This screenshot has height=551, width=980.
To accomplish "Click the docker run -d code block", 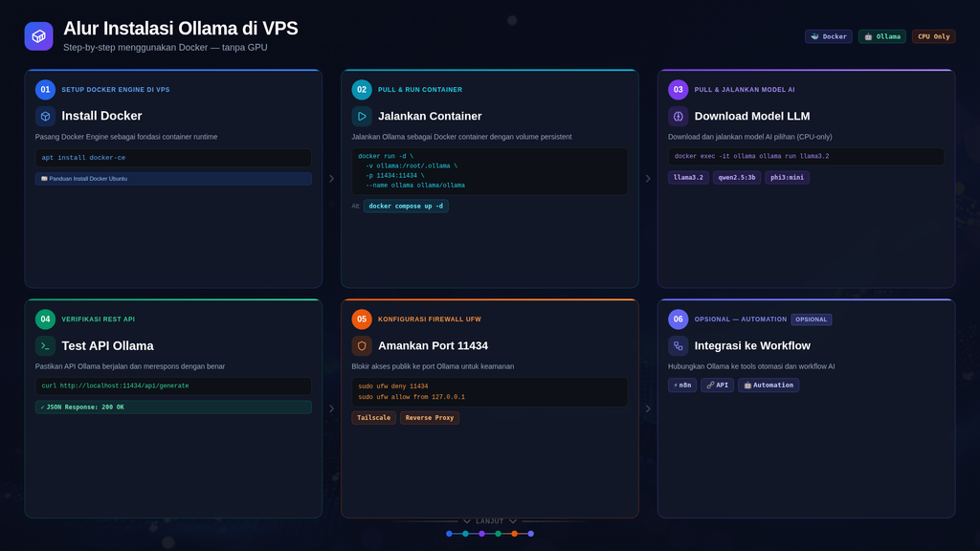I will click(489, 171).
